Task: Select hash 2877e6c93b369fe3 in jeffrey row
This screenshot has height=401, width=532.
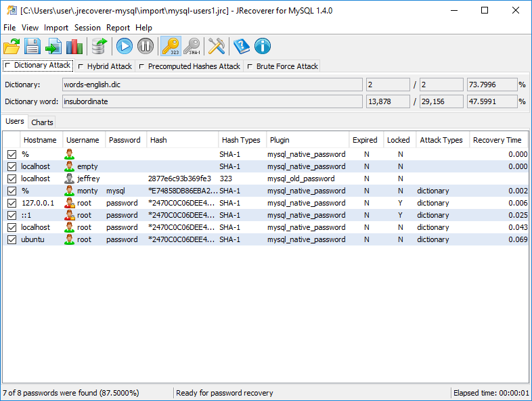Action: pos(179,179)
